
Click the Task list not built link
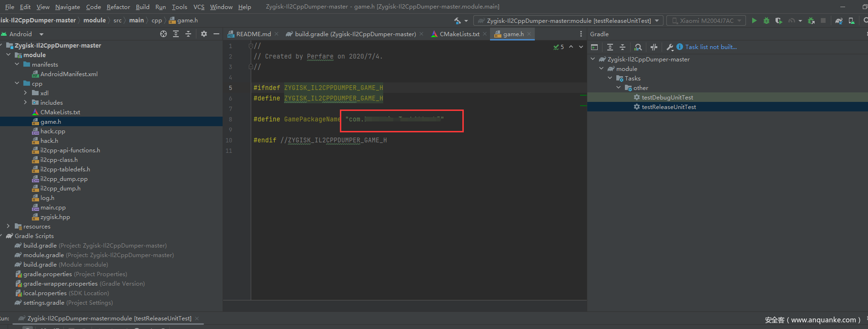711,47
